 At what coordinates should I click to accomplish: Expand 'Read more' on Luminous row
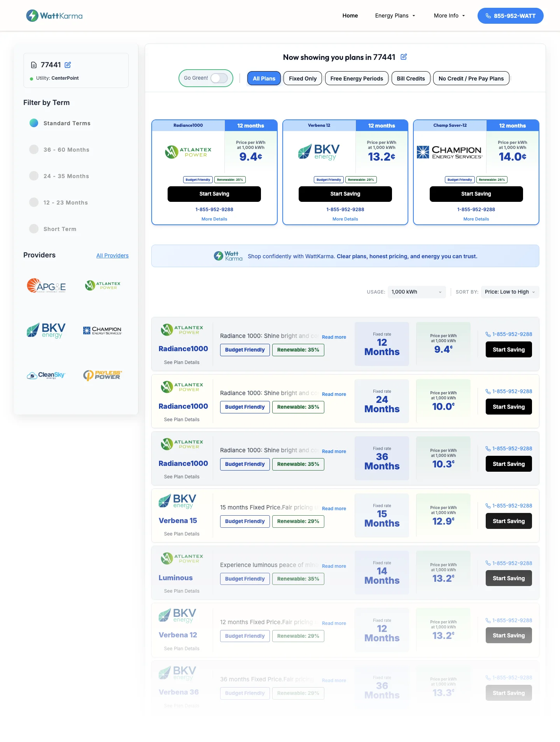click(334, 566)
